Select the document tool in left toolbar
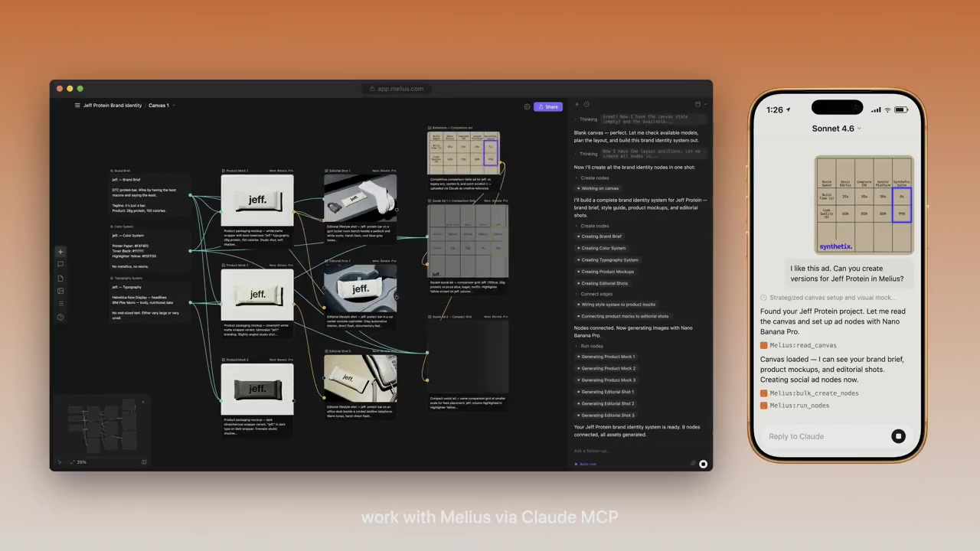Screen dimensions: 980x551 pyautogui.click(x=60, y=278)
